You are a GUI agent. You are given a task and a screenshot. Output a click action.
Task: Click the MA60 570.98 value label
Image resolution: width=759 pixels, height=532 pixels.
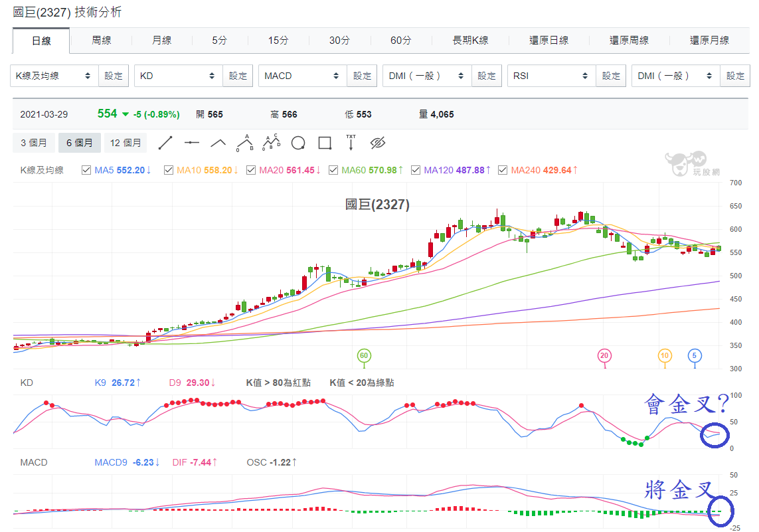(373, 170)
